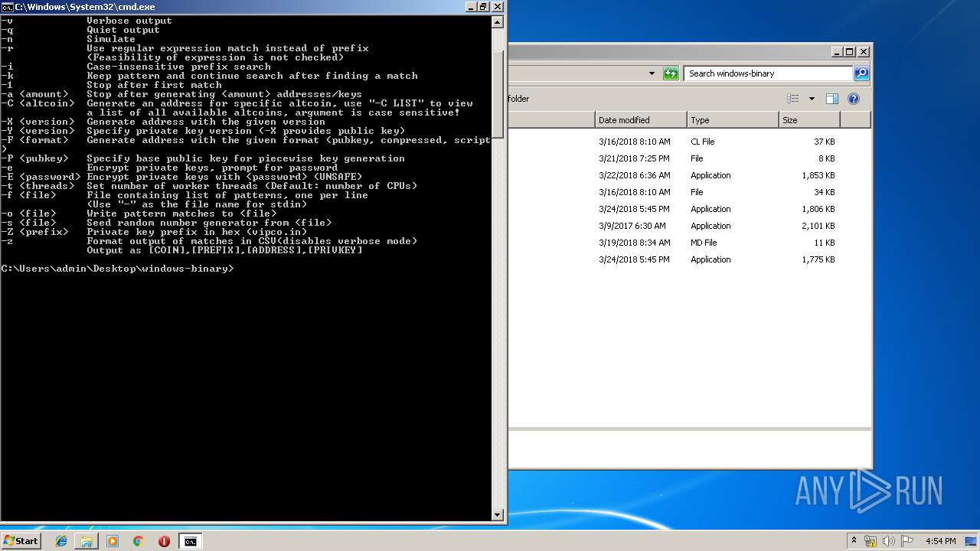This screenshot has height=551, width=980.
Task: Open Action Center flag icon
Action: [907, 541]
